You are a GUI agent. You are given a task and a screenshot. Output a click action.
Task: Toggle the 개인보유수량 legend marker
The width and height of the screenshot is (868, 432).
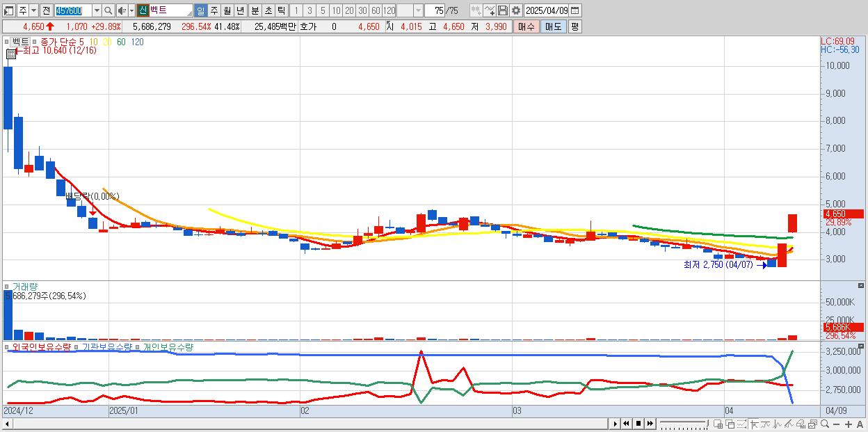pyautogui.click(x=138, y=346)
